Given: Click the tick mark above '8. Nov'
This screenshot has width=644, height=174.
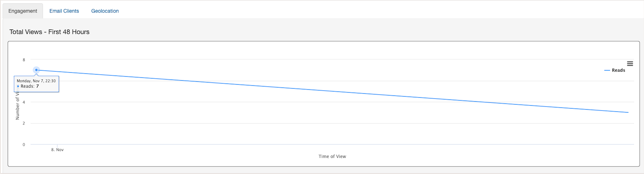Looking at the screenshot, I should click(x=57, y=146).
